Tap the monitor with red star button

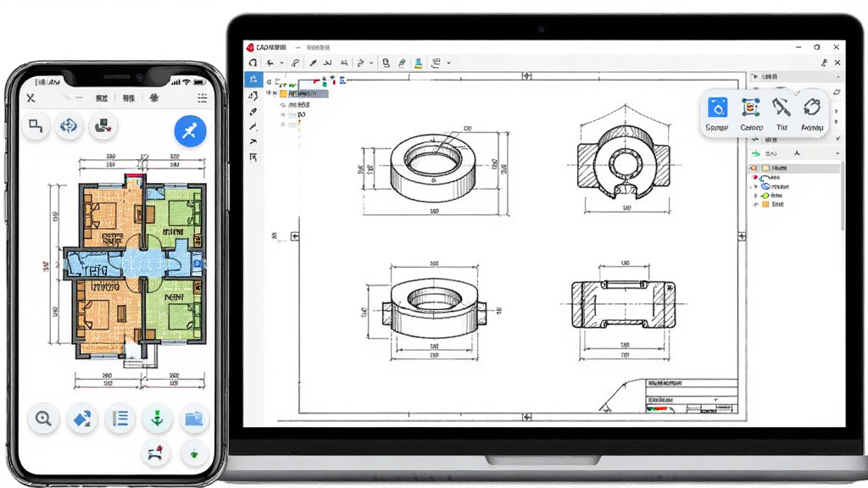[103, 126]
